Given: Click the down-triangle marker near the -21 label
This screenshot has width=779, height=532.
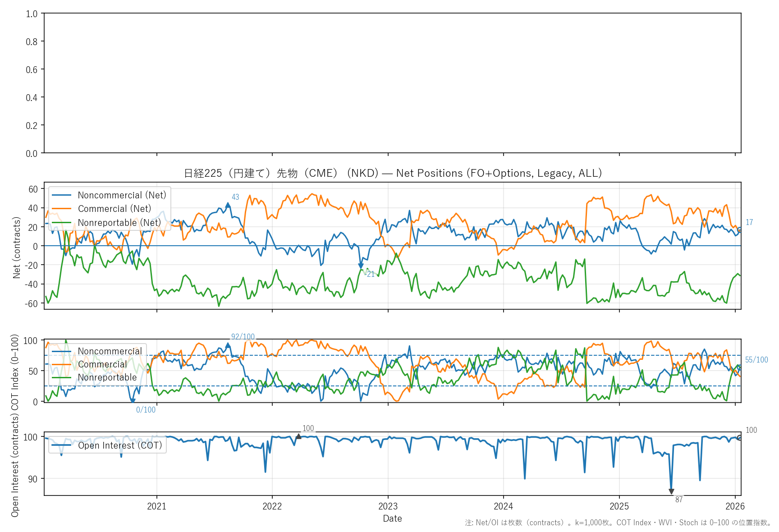Looking at the screenshot, I should [x=361, y=266].
